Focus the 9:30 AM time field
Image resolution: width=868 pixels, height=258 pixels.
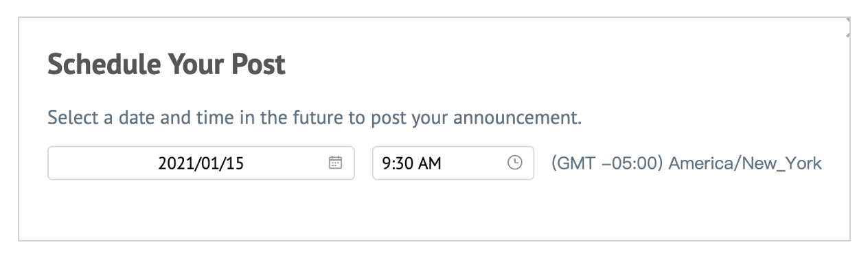pyautogui.click(x=453, y=163)
